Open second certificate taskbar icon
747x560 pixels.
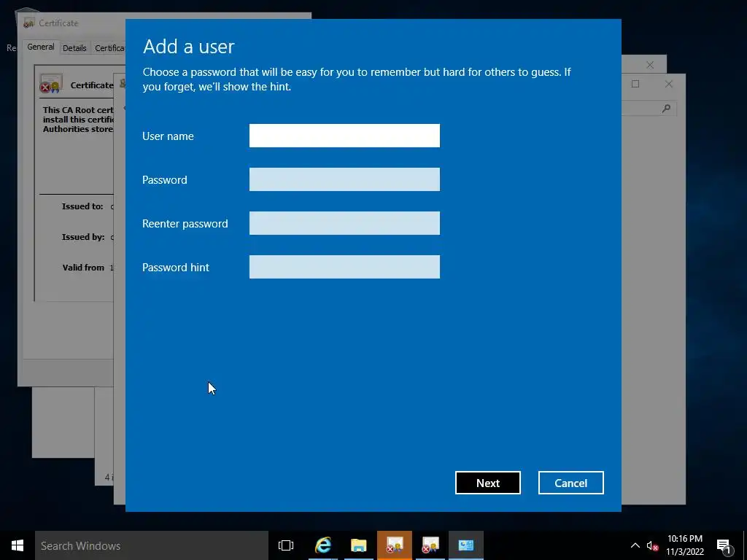pyautogui.click(x=430, y=545)
